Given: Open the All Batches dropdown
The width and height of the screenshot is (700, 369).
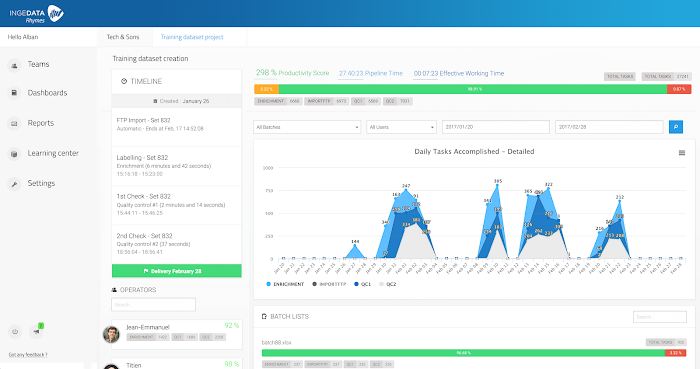Looking at the screenshot, I should (307, 127).
